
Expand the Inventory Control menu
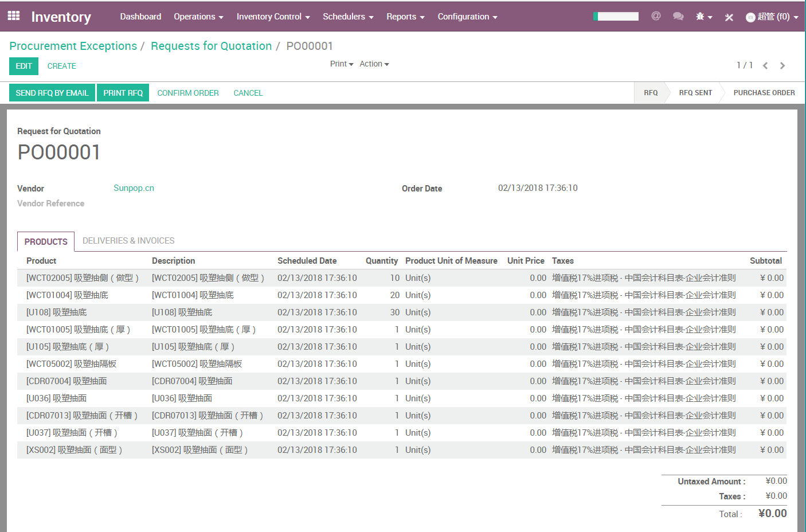(273, 17)
